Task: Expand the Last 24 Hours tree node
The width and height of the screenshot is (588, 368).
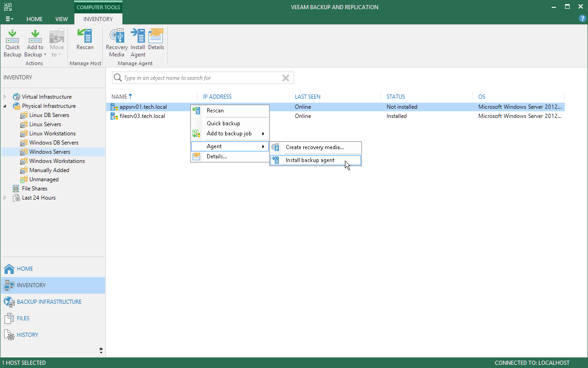Action: 5,198
